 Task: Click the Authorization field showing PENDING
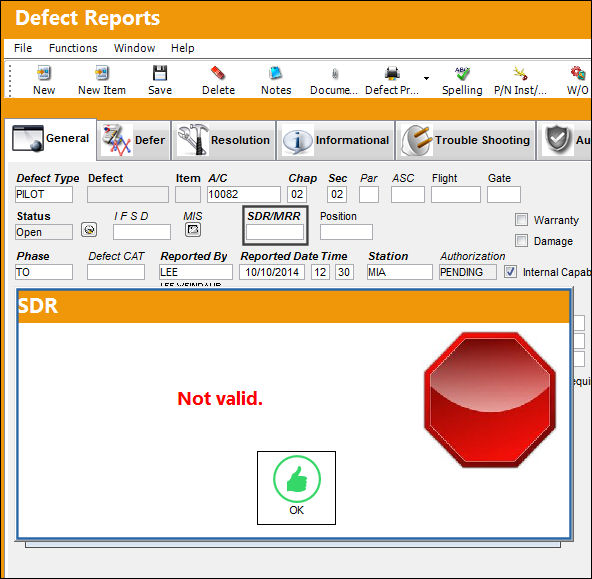pos(468,272)
